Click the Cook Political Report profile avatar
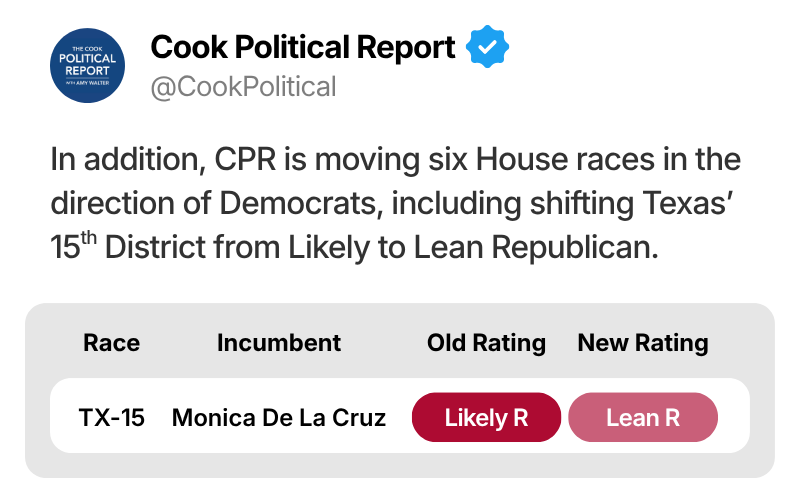The height and width of the screenshot is (500, 800). (87, 65)
